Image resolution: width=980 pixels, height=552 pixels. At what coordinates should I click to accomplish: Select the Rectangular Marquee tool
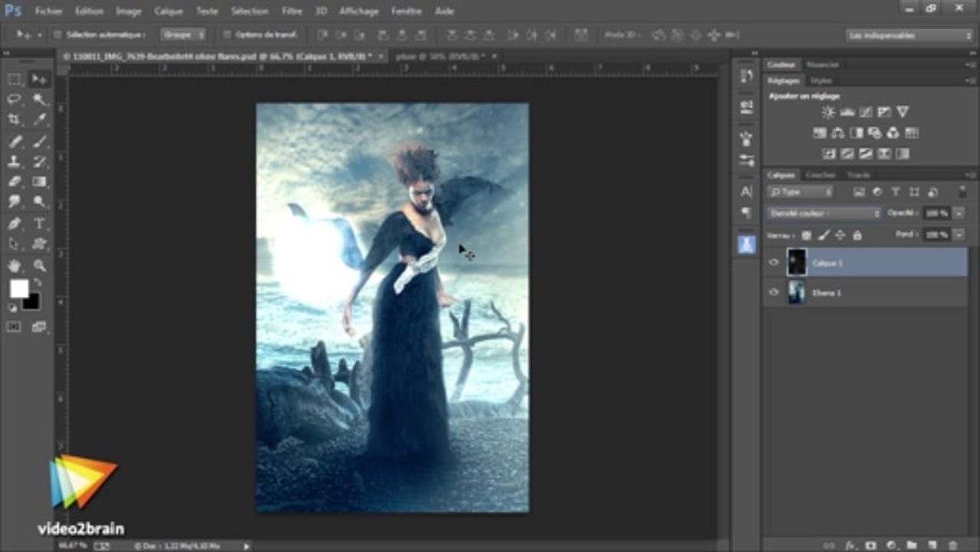15,79
